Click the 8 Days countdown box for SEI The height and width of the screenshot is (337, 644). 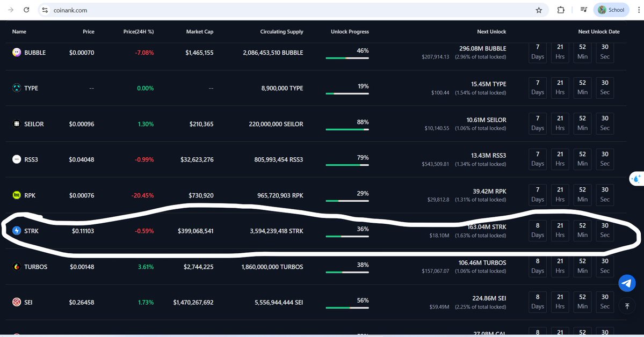pos(538,302)
